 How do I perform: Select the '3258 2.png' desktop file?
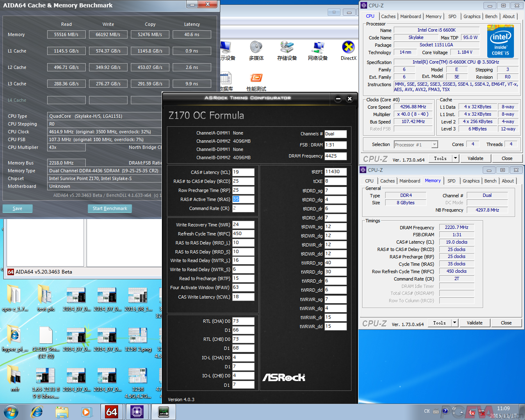137,339
